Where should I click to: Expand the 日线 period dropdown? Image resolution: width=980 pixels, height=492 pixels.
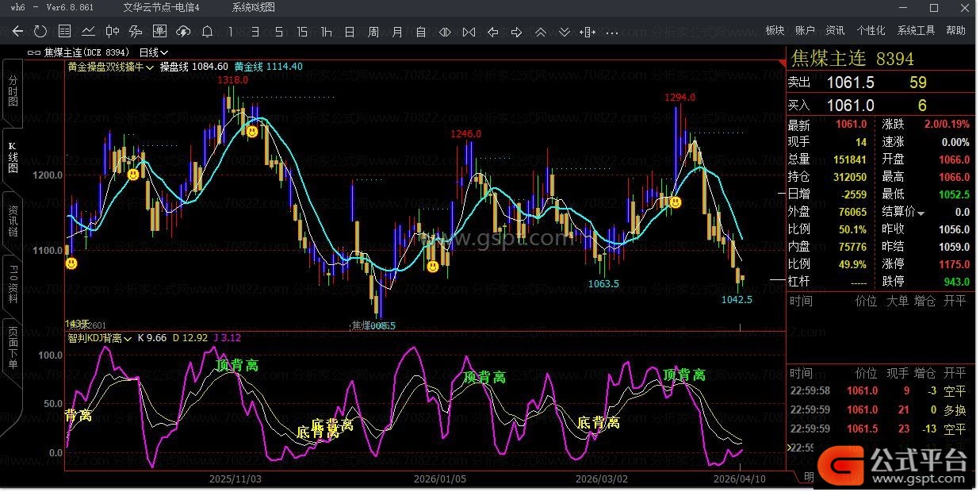154,52
